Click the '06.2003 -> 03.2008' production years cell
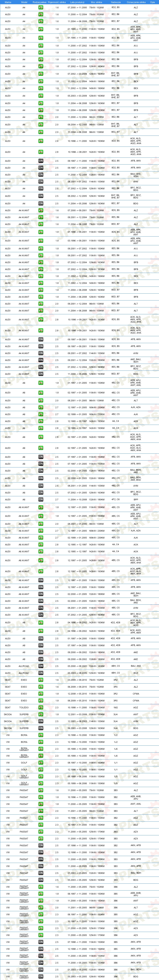Screen dimensions: 159x980 tap(77, 728)
